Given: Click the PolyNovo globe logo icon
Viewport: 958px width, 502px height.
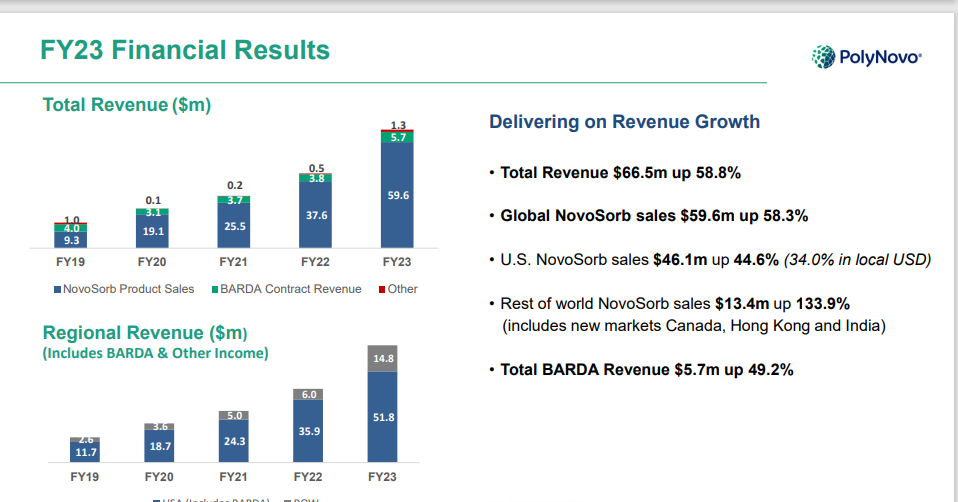Looking at the screenshot, I should click(823, 57).
